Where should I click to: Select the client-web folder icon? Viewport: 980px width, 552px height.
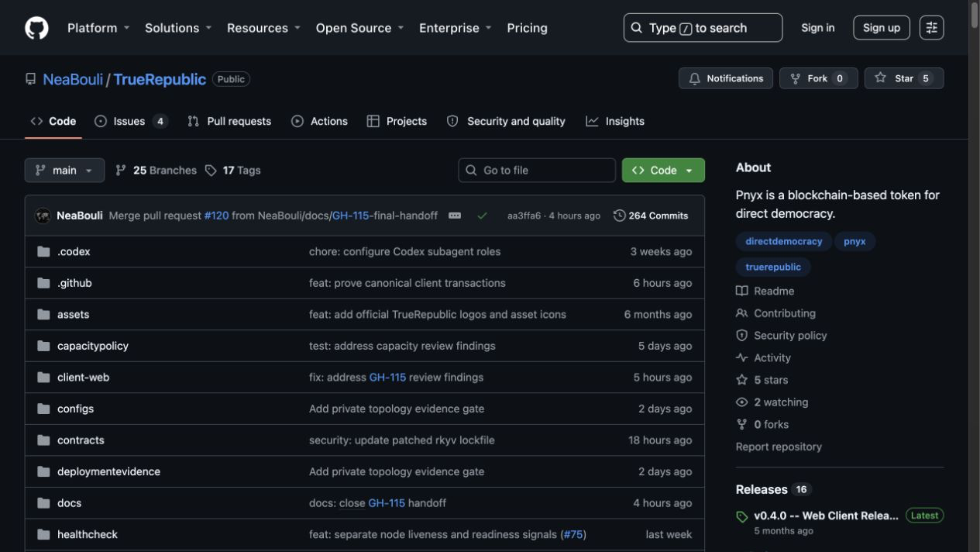43,377
